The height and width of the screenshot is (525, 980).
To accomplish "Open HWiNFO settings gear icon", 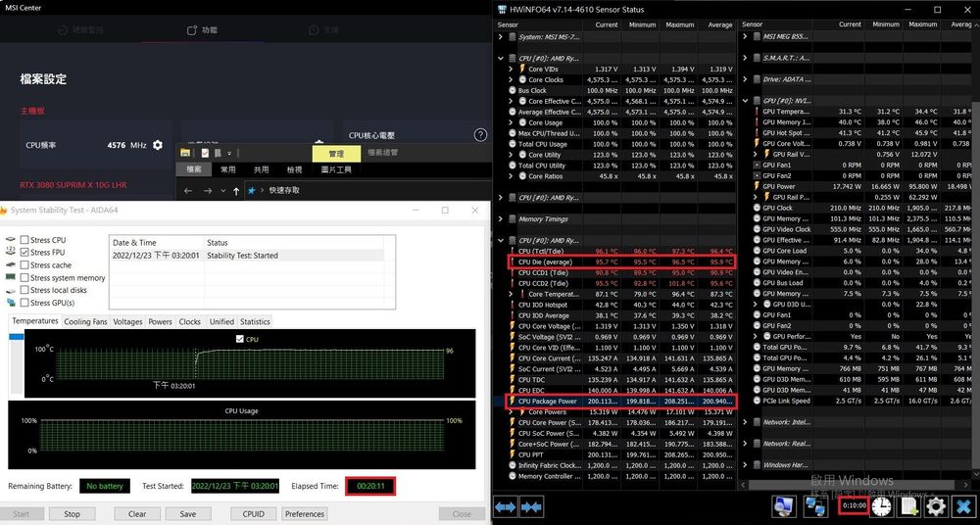I will 936,506.
